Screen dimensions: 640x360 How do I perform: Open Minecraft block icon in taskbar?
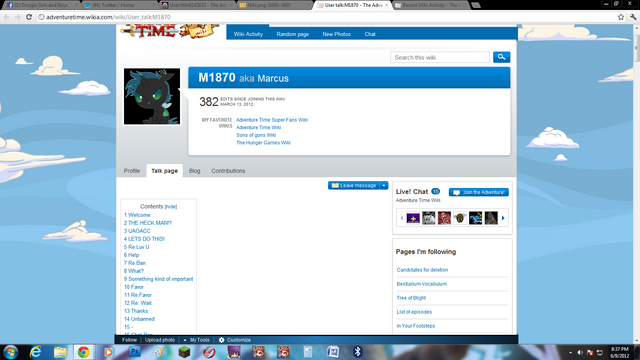[184, 351]
